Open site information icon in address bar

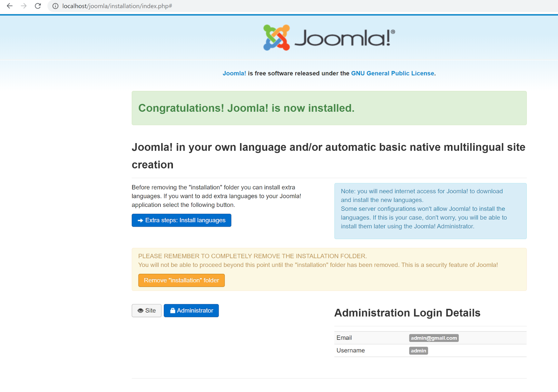point(55,6)
